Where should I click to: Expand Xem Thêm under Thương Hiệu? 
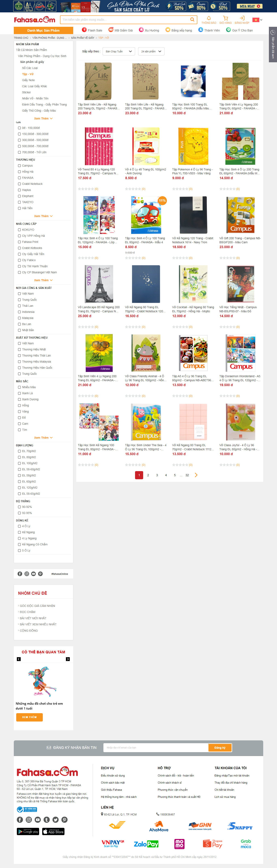tap(43, 216)
